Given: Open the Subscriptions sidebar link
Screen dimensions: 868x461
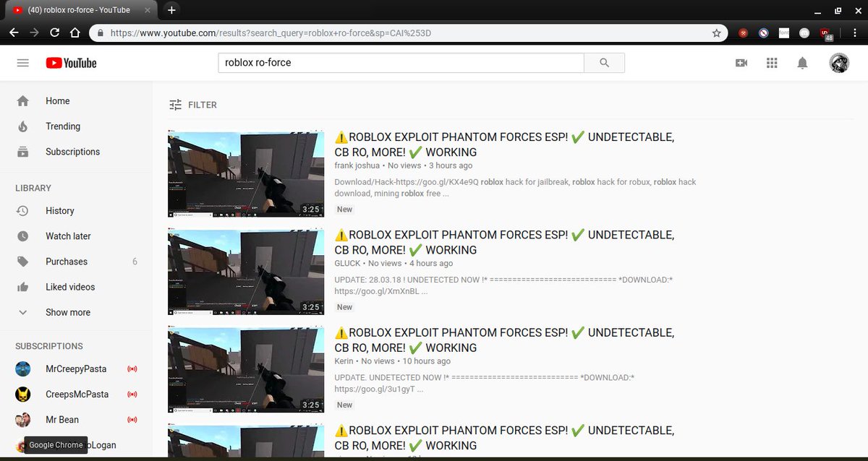Looking at the screenshot, I should pos(72,152).
